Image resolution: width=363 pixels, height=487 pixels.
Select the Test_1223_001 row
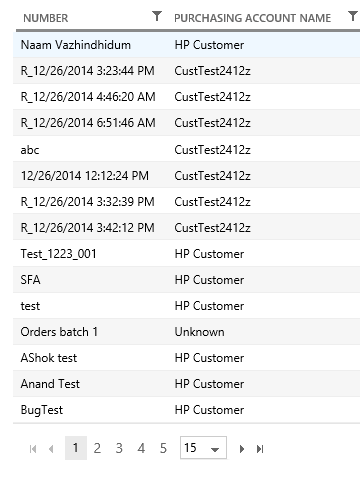point(186,254)
